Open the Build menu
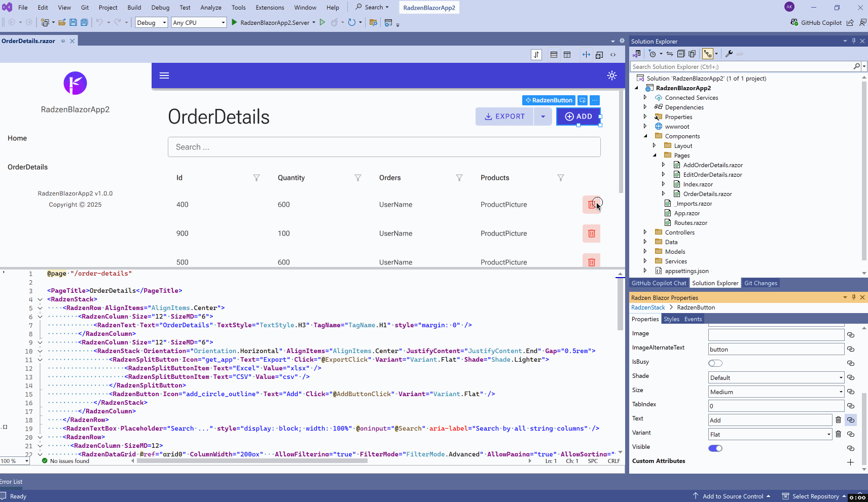The image size is (868, 502). pos(134,8)
